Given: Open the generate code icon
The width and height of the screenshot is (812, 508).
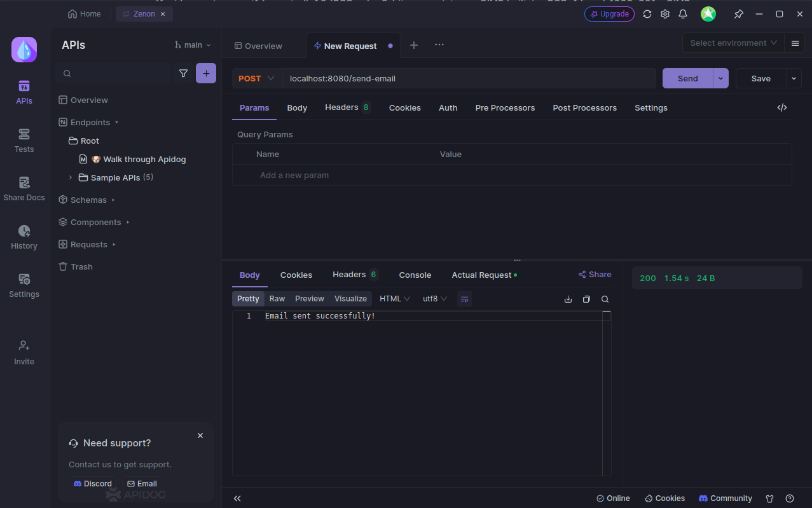Looking at the screenshot, I should click(x=782, y=107).
